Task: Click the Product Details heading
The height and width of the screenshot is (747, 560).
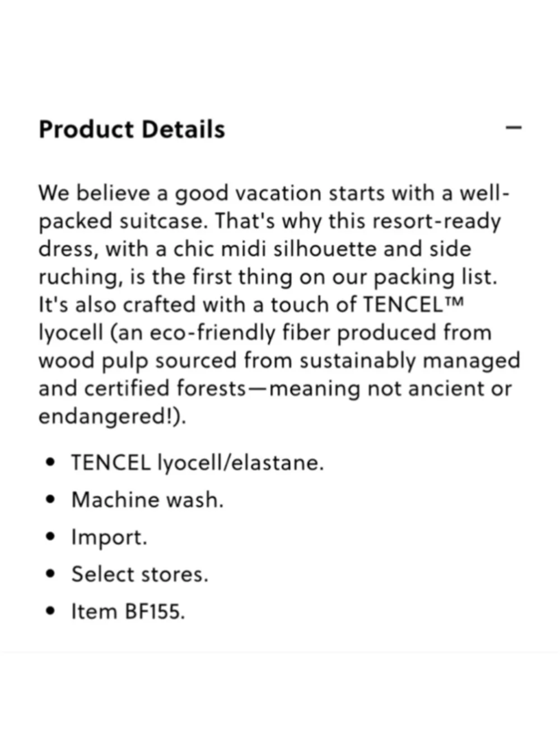Action: [132, 129]
